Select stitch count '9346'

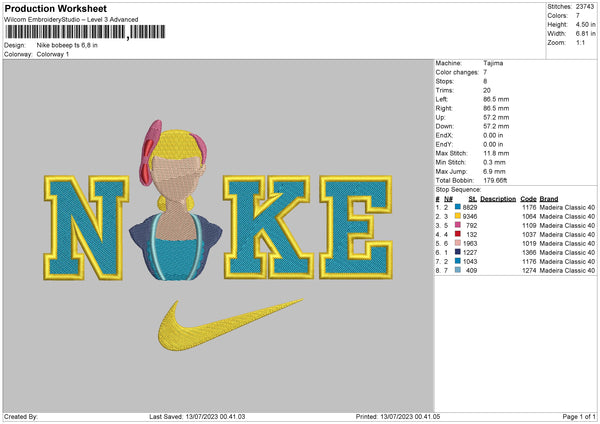point(470,217)
